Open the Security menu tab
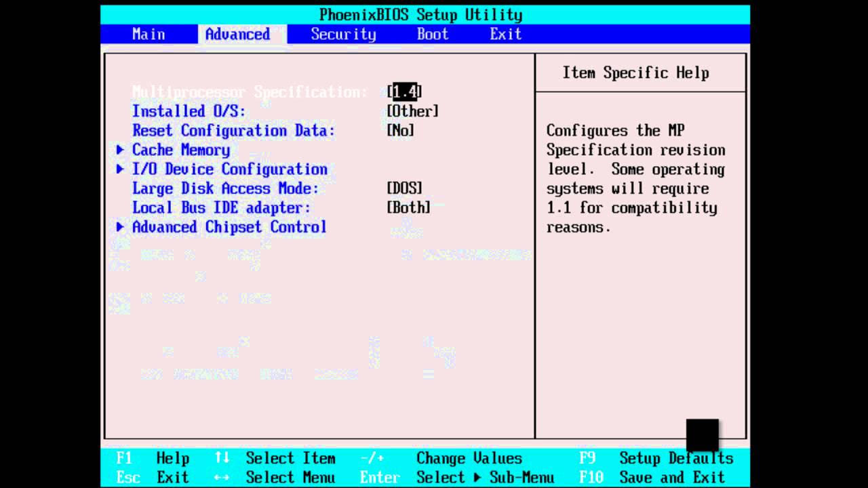The height and width of the screenshot is (488, 868). [x=343, y=34]
